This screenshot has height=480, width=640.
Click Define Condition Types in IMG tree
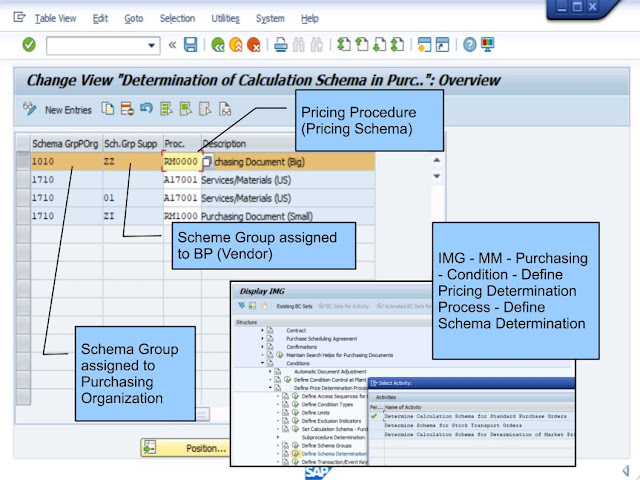pos(327,404)
